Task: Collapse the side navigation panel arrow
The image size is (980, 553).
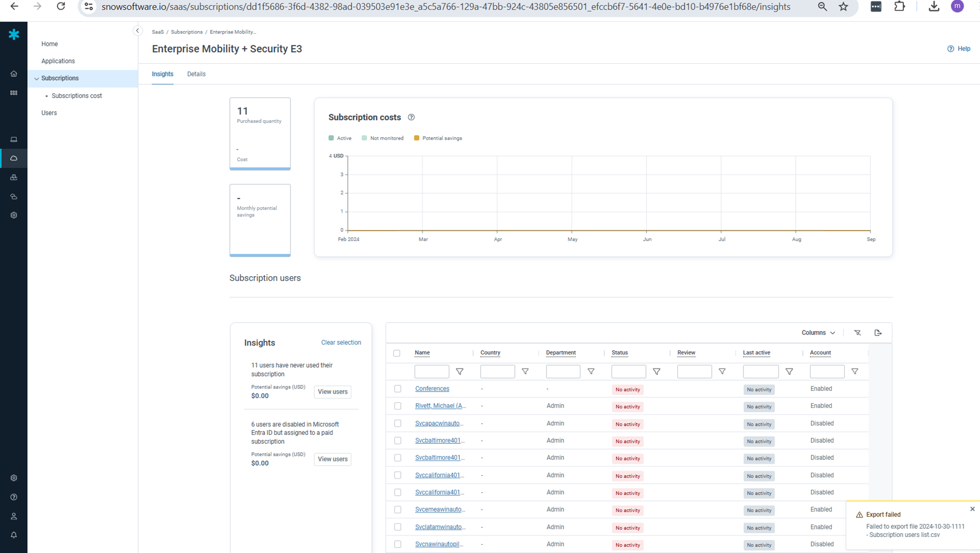Action: [137, 31]
